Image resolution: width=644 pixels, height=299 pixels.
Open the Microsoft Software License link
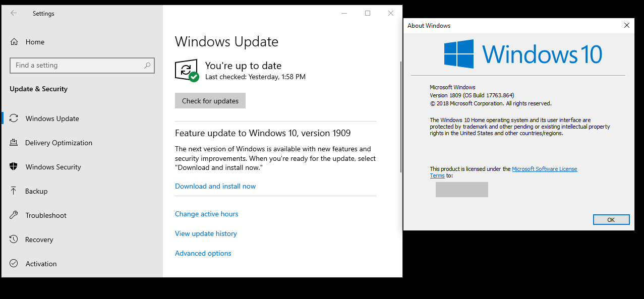(544, 169)
